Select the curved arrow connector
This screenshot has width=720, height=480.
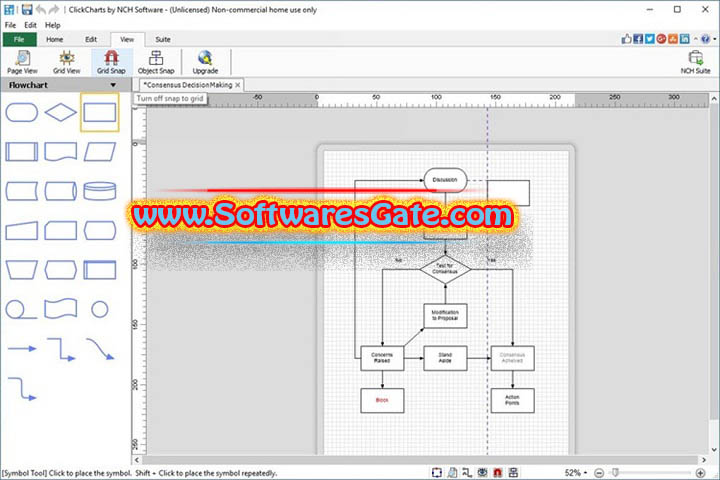100,349
